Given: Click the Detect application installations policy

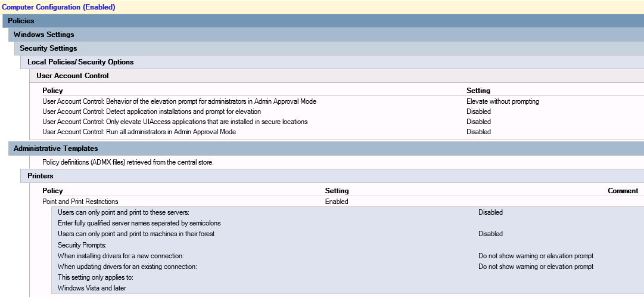Looking at the screenshot, I should coord(151,112).
